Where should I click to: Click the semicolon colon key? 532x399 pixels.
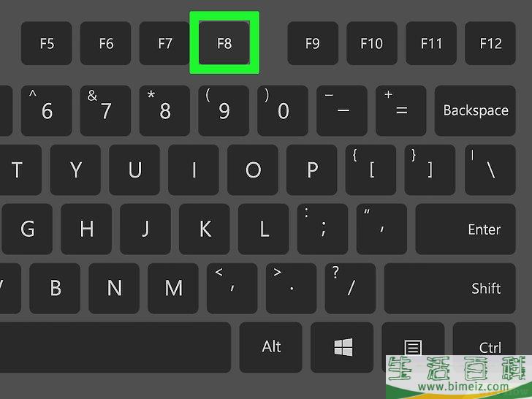point(323,229)
